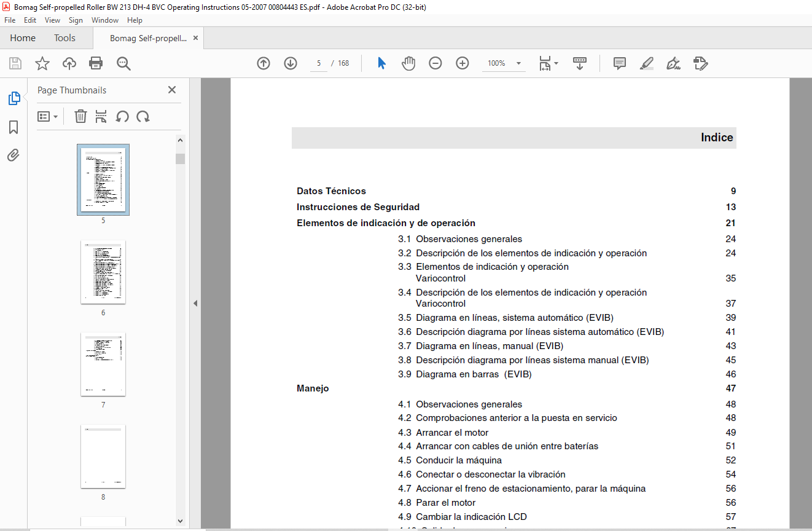The height and width of the screenshot is (531, 812).
Task: Click the Highlight text tool
Action: [647, 63]
